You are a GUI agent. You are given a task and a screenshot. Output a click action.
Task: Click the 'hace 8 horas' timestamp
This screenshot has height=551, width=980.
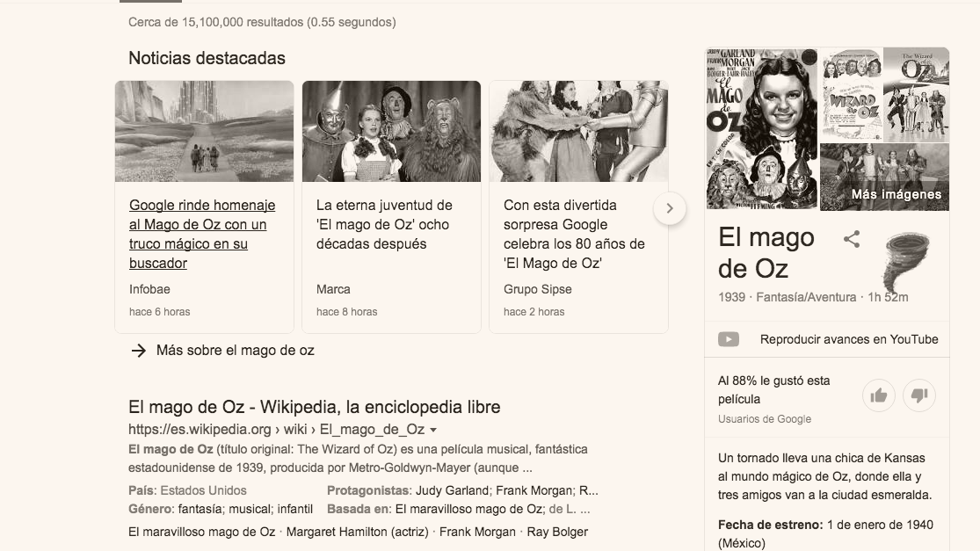[346, 312]
